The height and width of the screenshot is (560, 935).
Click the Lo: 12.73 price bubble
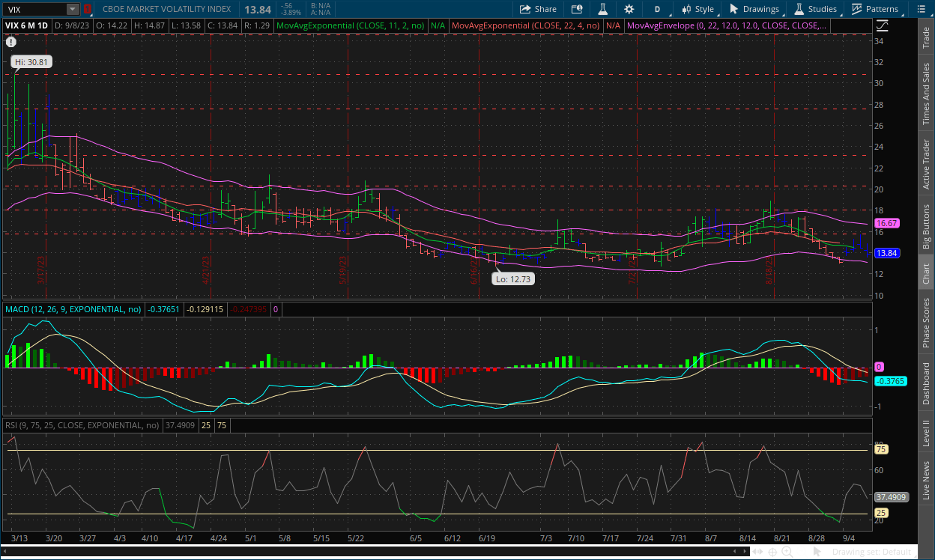(x=512, y=279)
